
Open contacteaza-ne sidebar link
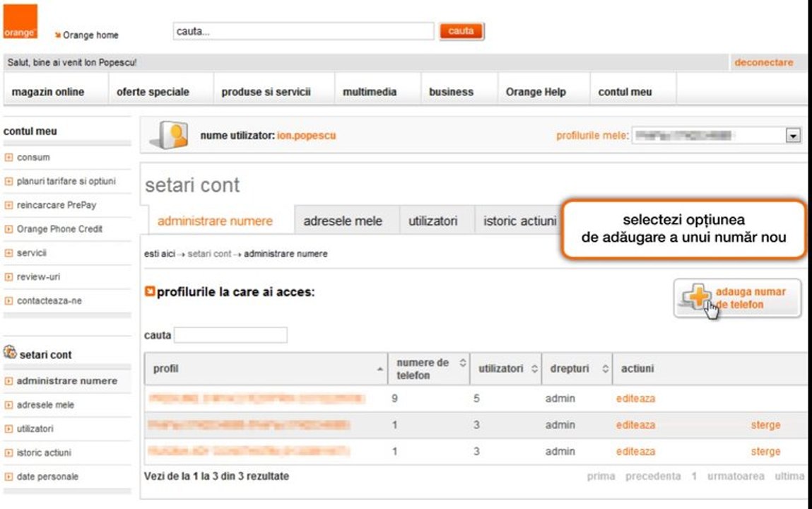click(49, 301)
